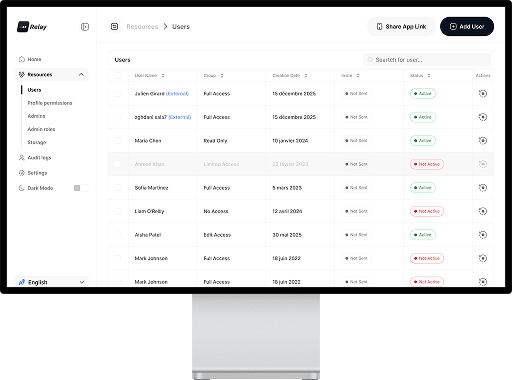Select the Sofia Martinez row checkbox

[118, 188]
